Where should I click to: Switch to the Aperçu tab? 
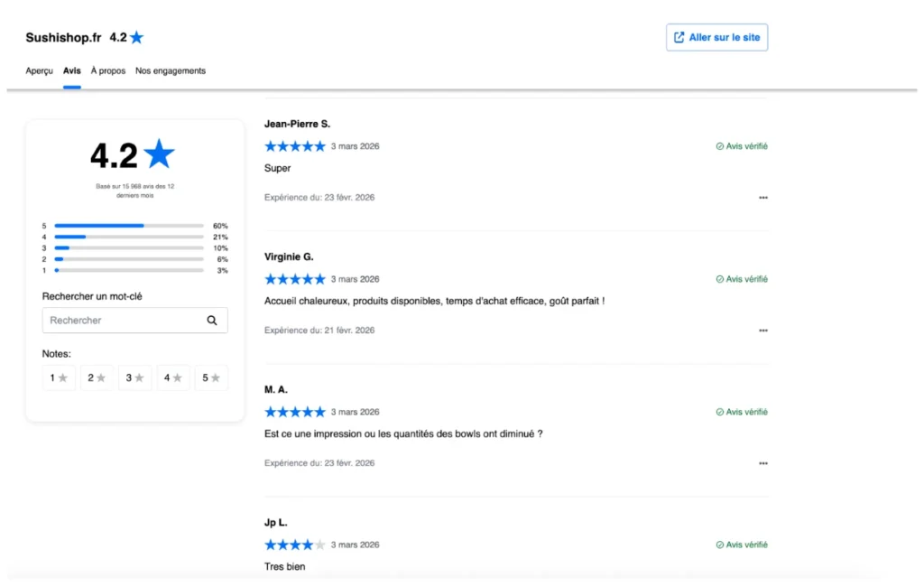pos(39,71)
